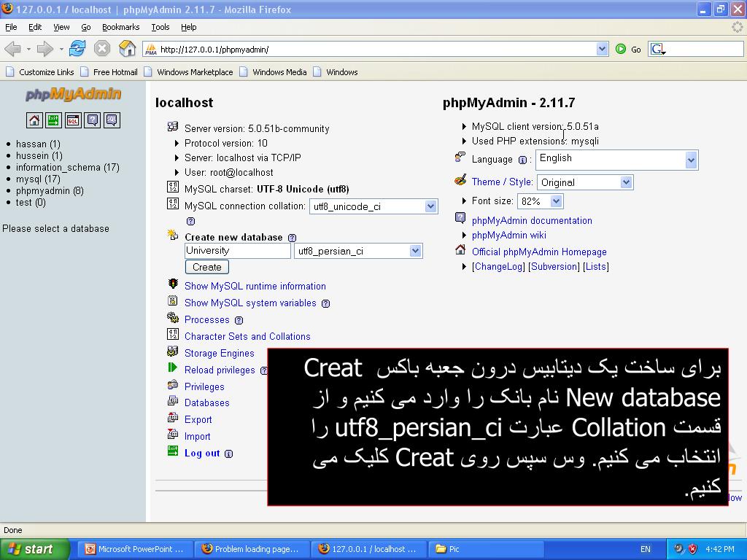Viewport: 747px width, 560px height.
Task: Click Firefox Forward arrow button
Action: click(x=45, y=49)
